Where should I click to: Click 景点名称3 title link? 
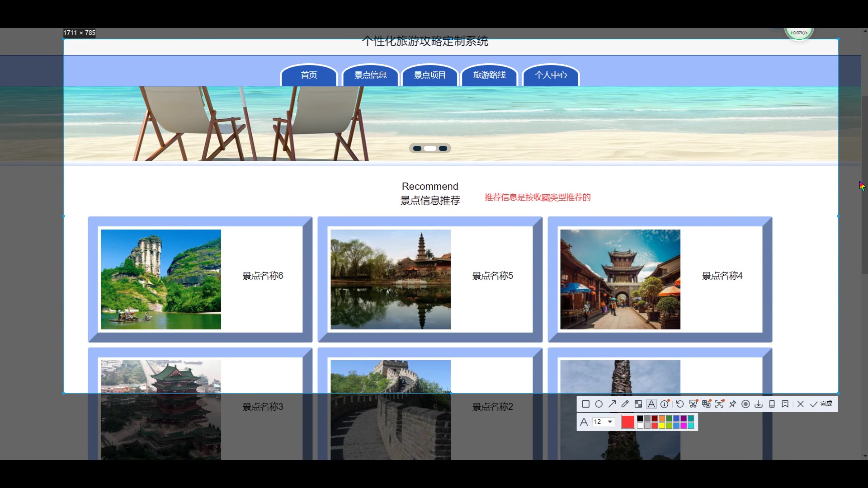(x=263, y=407)
